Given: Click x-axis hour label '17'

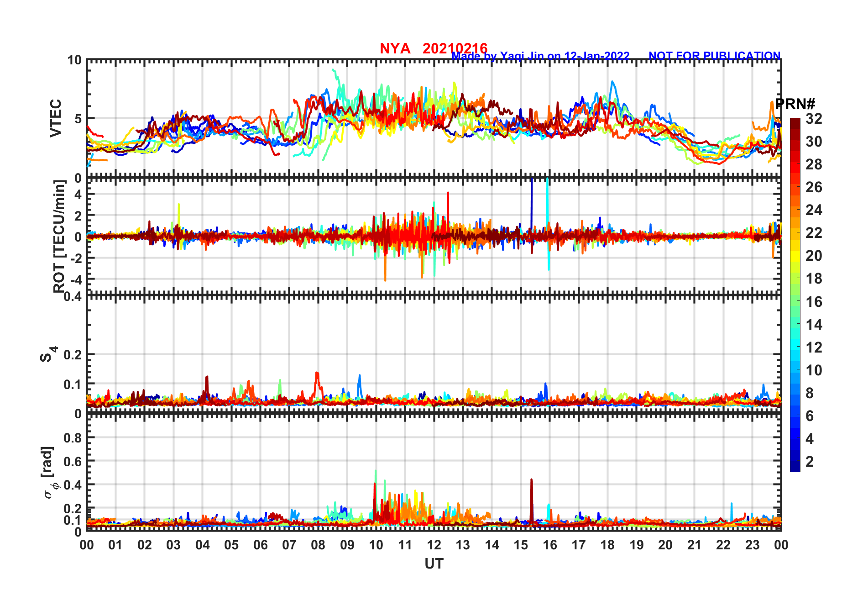Looking at the screenshot, I should [x=579, y=545].
